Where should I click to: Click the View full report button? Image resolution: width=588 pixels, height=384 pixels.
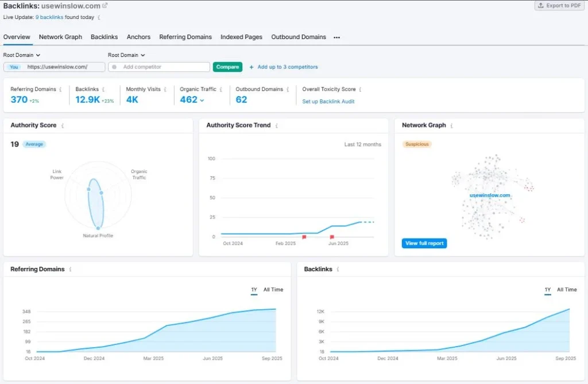click(x=424, y=243)
